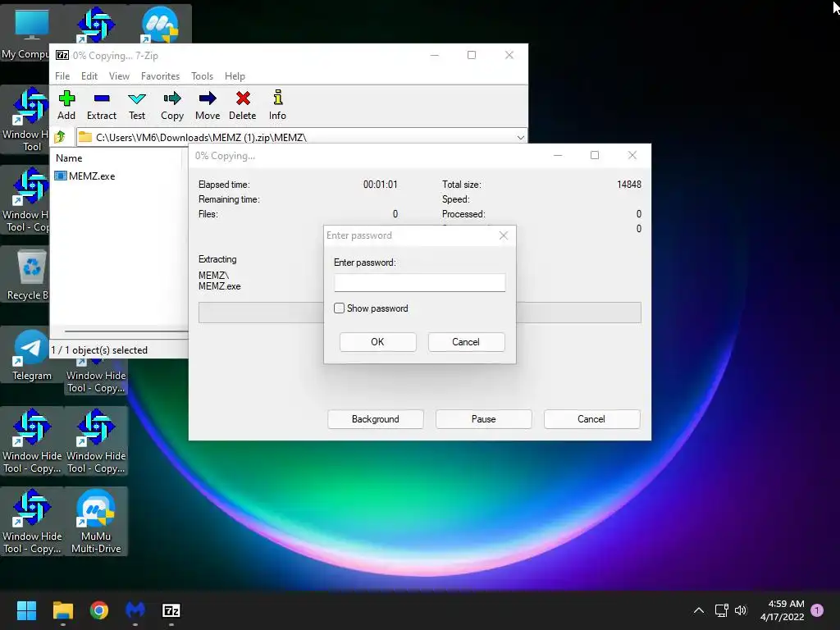Click the C:\Users\VM6\Downloads path field
Screen dimensions: 840x630
click(301, 138)
